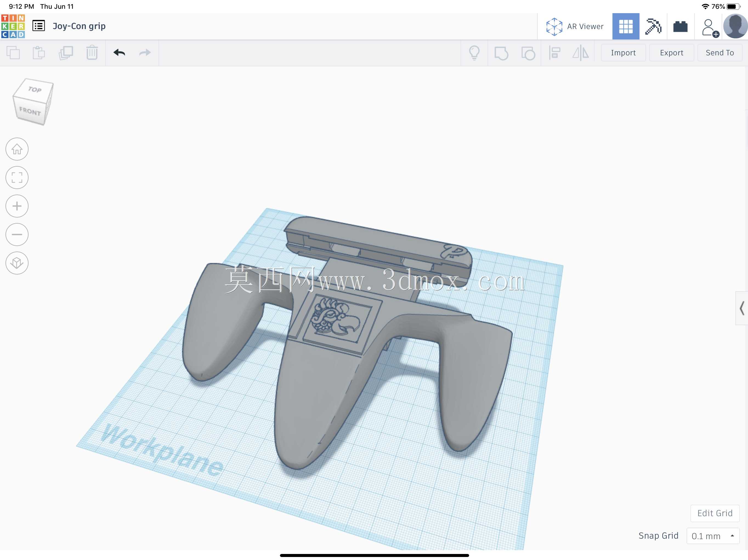Viewport: 748px width, 560px height.
Task: Click the Copy icon
Action: [x=13, y=53]
